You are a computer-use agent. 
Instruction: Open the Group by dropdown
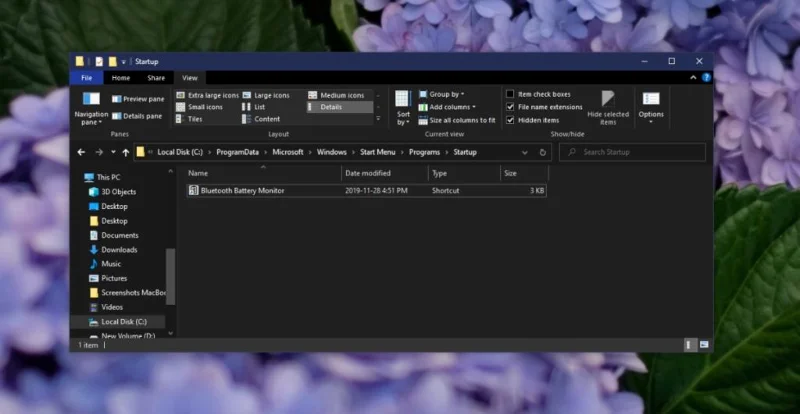pos(442,94)
